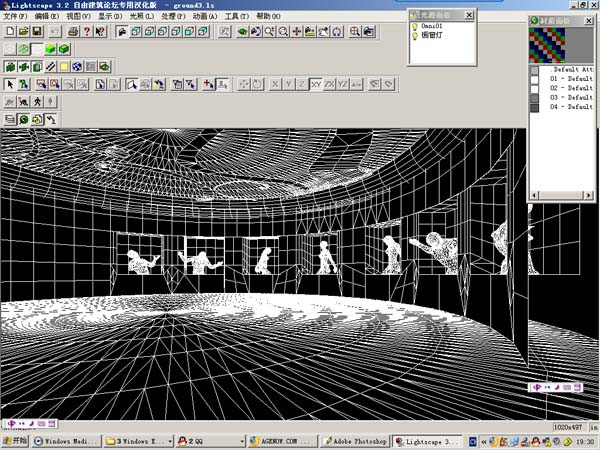Constrain to the X axis button
Screen dimensions: 600x450
(275, 84)
